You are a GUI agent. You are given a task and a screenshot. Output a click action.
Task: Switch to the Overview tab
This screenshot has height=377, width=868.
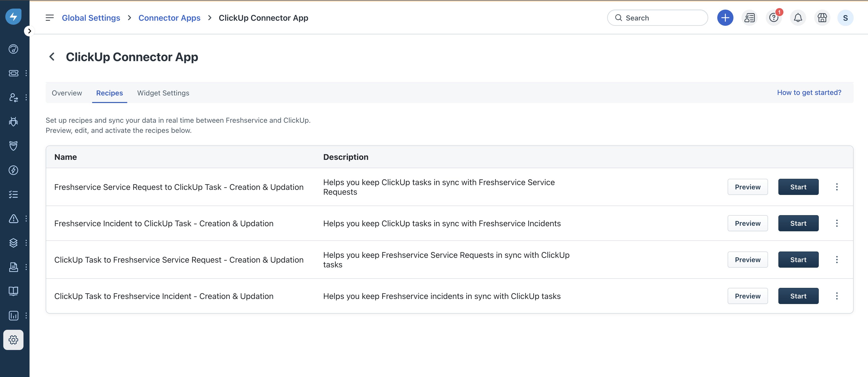click(67, 93)
